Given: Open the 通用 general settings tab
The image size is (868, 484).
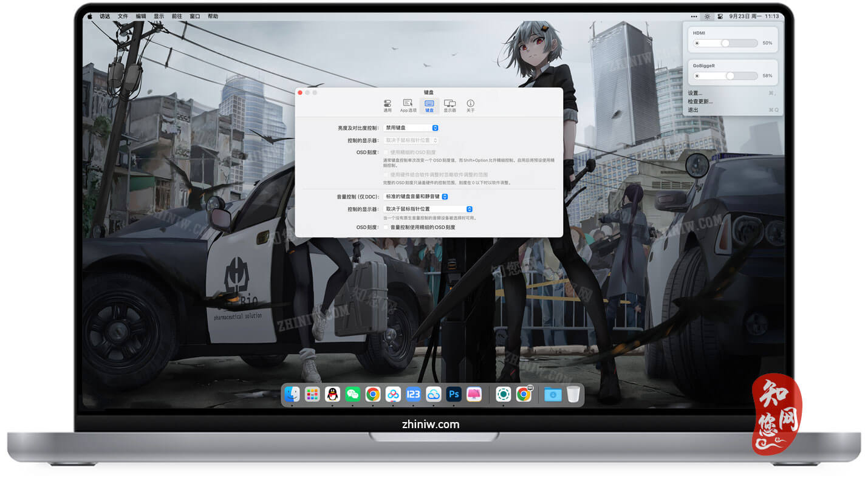Looking at the screenshot, I should point(388,106).
